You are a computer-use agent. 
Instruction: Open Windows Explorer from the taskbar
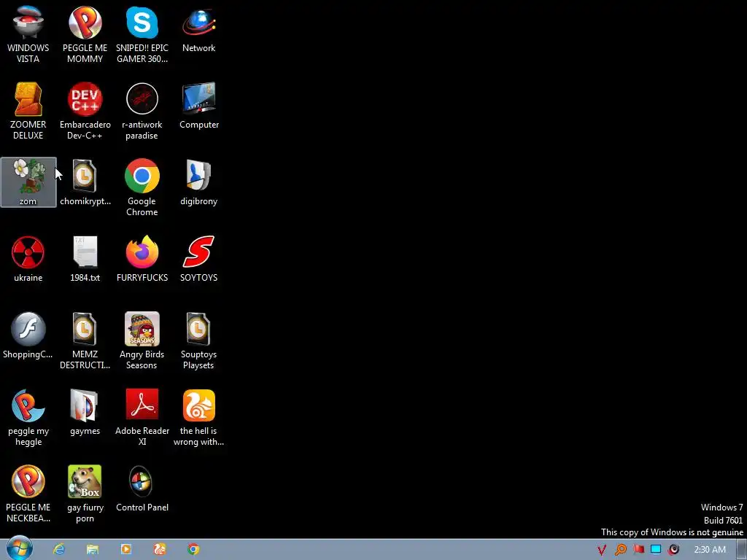[93, 549]
